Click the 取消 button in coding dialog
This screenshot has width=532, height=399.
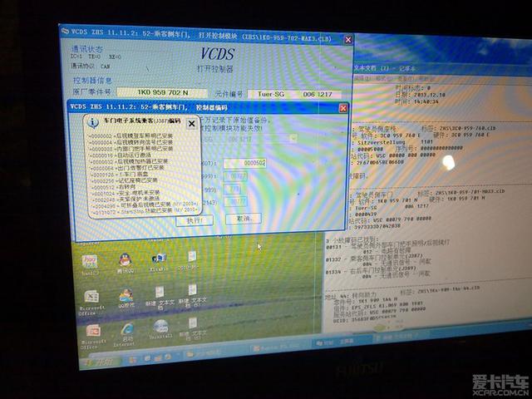[244, 219]
